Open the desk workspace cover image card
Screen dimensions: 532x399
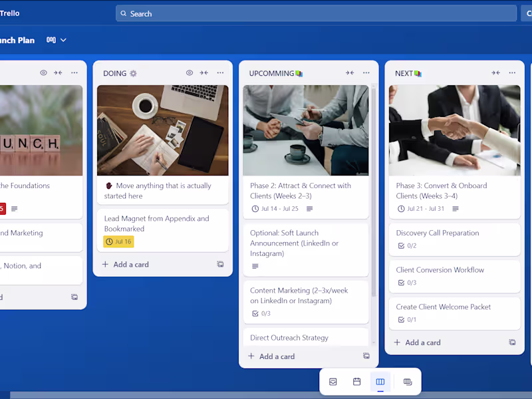(x=163, y=130)
